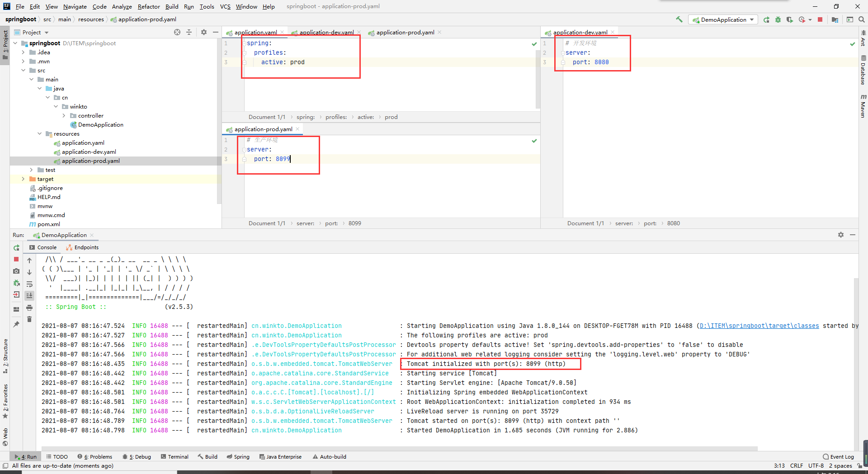Attach debugger icon in Run panel
868x474 pixels.
tap(16, 283)
